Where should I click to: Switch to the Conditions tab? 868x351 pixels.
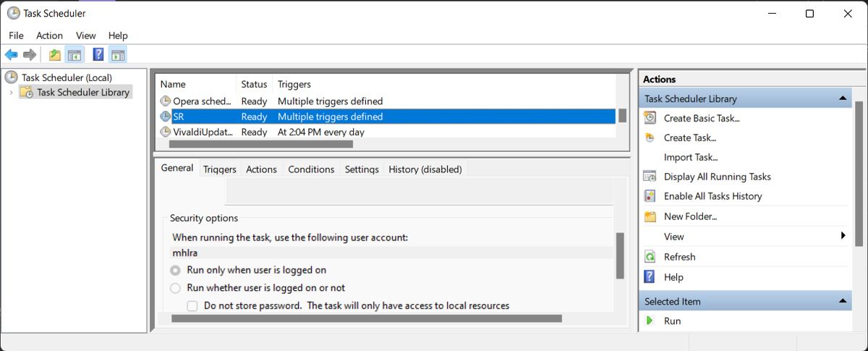click(x=311, y=169)
